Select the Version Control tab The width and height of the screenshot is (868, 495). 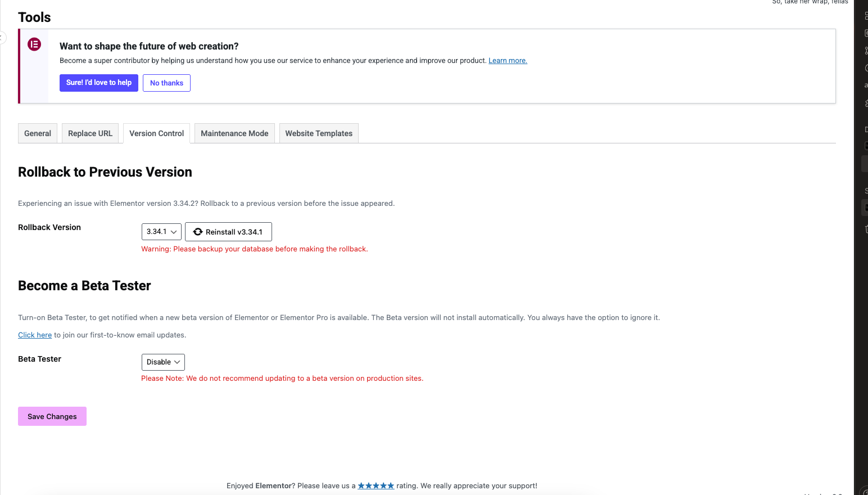[x=156, y=133]
